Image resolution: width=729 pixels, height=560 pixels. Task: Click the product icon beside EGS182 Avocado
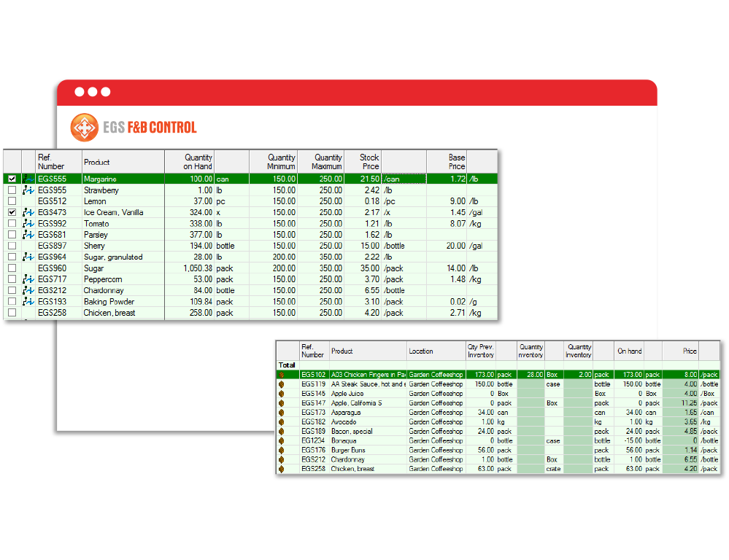(281, 422)
